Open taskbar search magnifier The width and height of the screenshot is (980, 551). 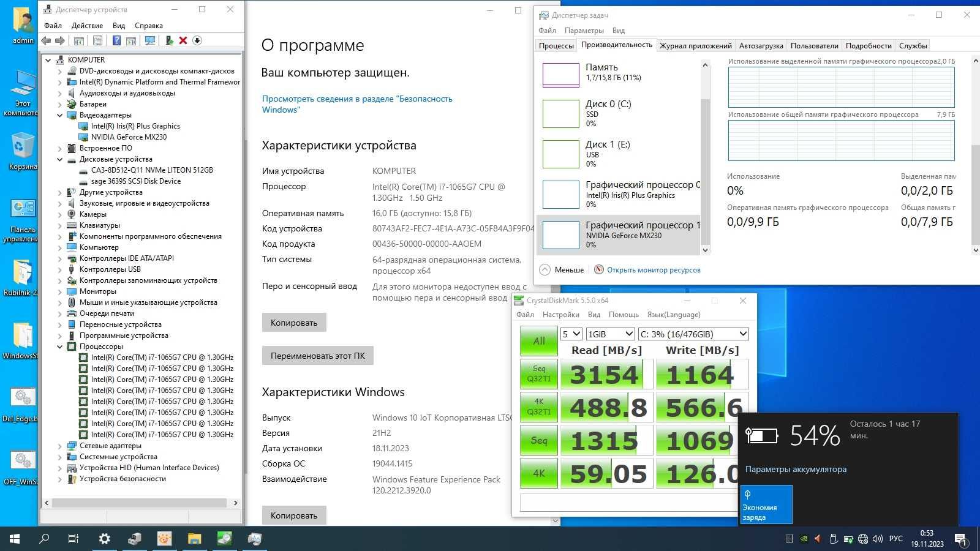[44, 539]
